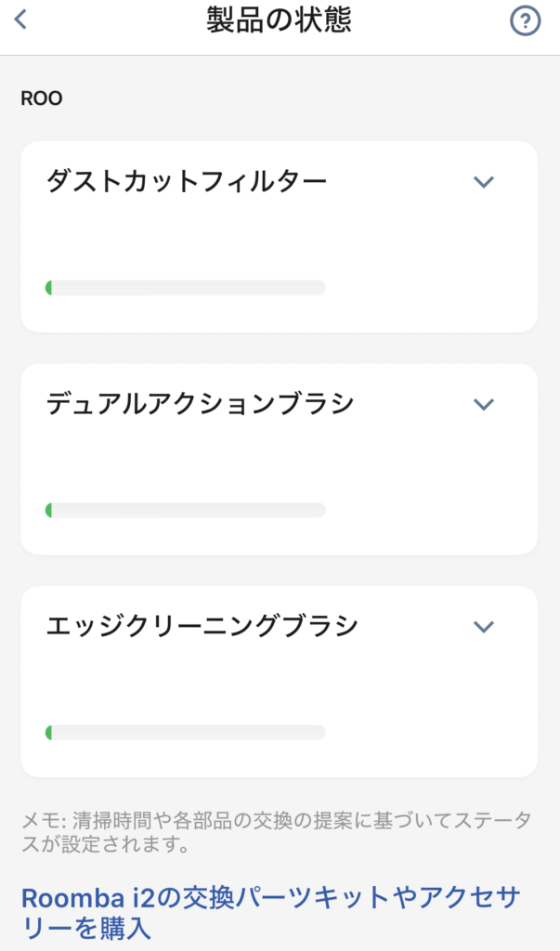The height and width of the screenshot is (951, 560).
Task: Click the green fill on the デュアルアクションブラシ bar
Action: (48, 510)
